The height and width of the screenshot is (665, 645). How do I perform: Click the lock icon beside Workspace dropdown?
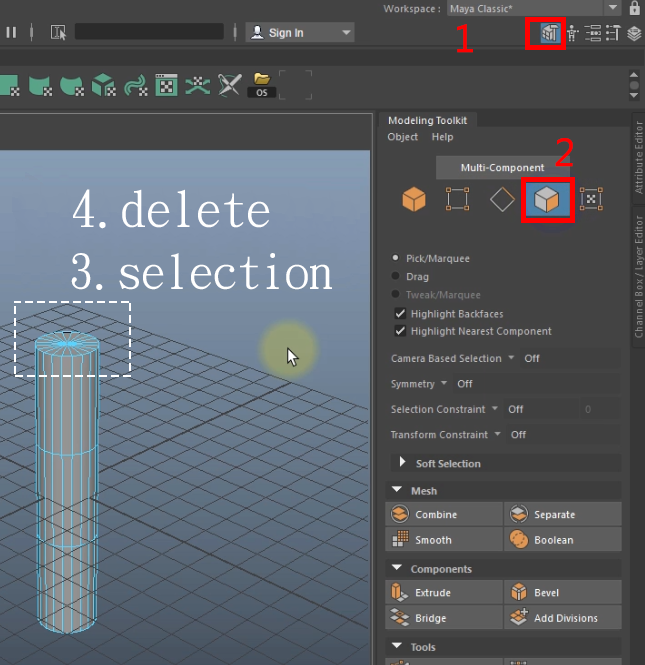pos(634,8)
